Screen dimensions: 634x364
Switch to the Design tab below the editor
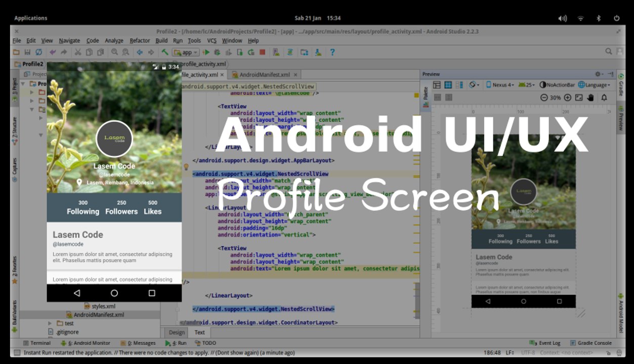[x=177, y=332]
